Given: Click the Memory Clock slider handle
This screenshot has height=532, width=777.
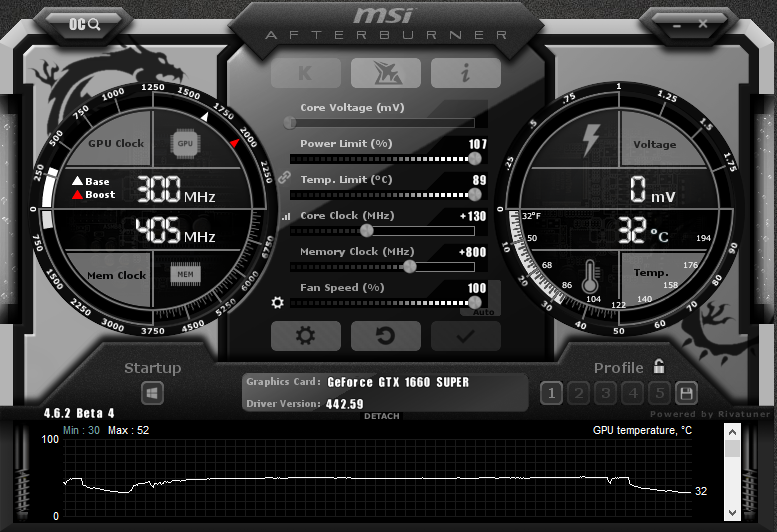Looking at the screenshot, I should [409, 266].
